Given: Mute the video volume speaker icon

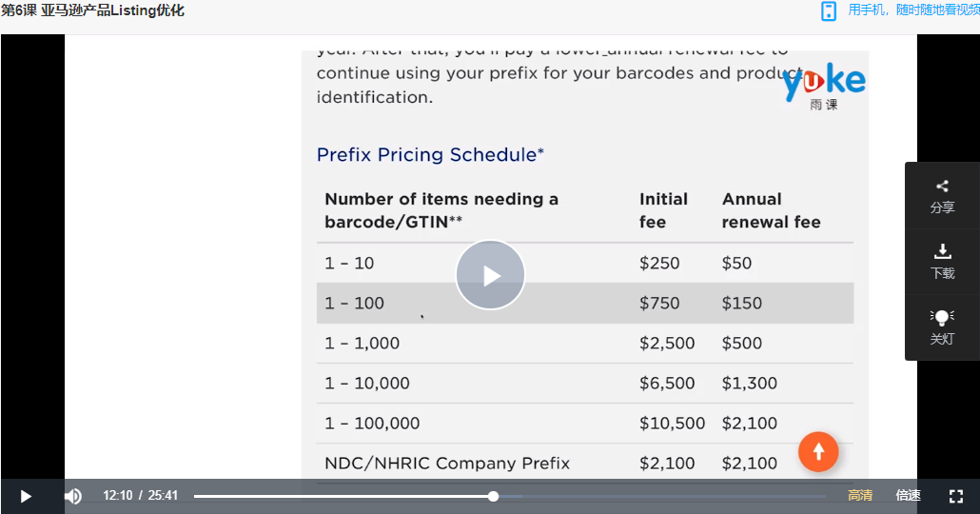Looking at the screenshot, I should 73,497.
